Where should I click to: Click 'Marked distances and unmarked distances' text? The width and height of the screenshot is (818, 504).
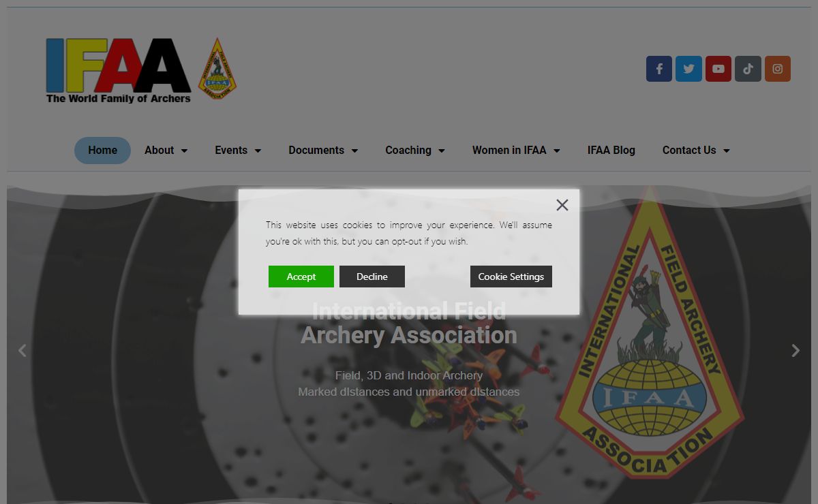pos(409,392)
